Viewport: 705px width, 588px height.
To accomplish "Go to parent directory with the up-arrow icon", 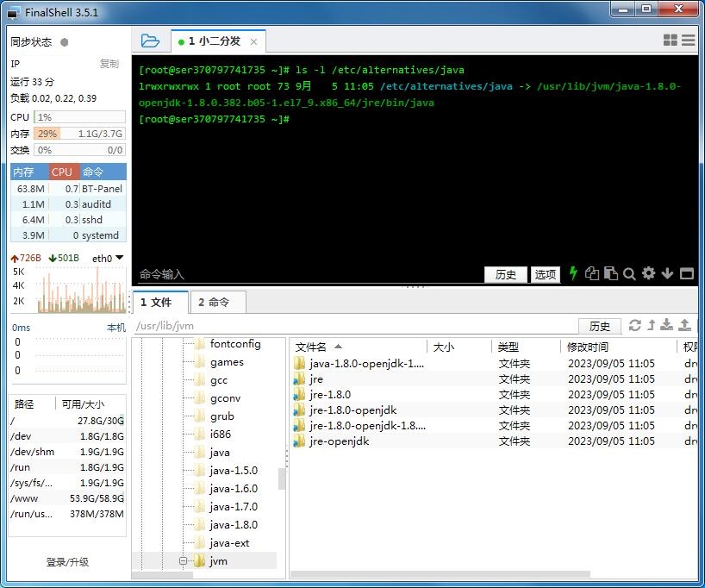I will 652,326.
